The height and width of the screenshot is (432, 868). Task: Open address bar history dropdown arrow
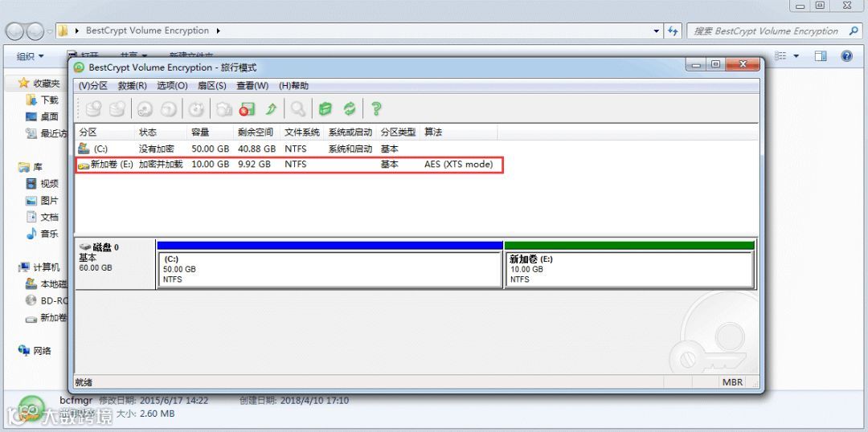[x=657, y=31]
